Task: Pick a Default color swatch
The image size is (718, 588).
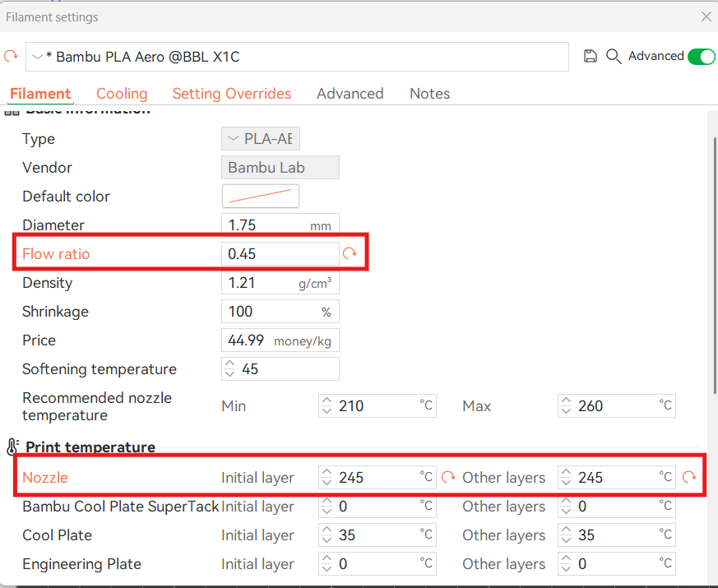Action: pos(260,197)
